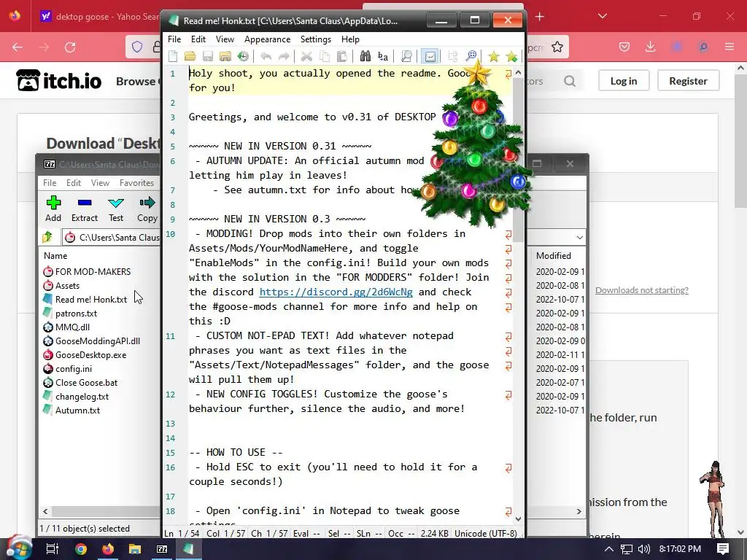Viewport: 747px width, 560px height.
Task: Click the Register button on itch.io
Action: coord(688,81)
